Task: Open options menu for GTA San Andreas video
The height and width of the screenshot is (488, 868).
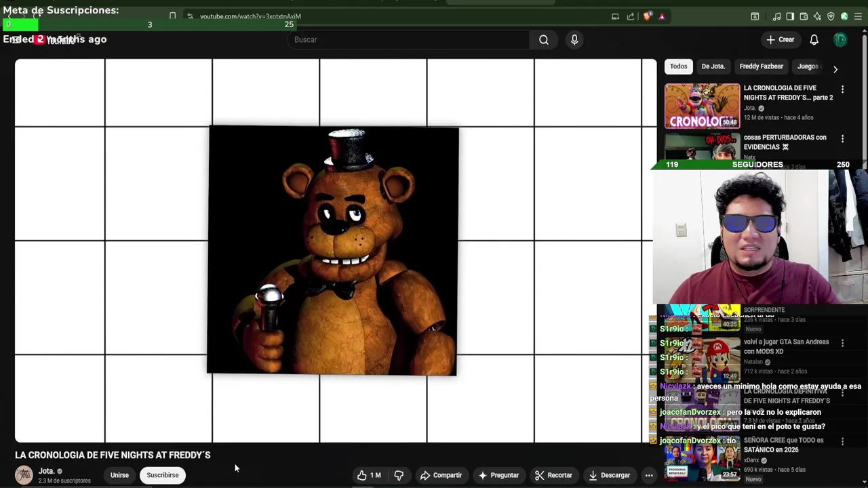Action: (842, 344)
